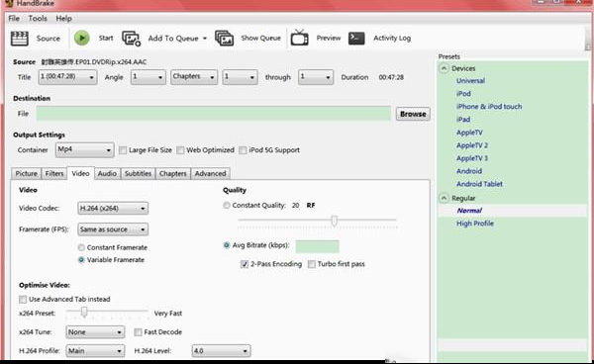Choose the AppleTV preset

point(469,133)
